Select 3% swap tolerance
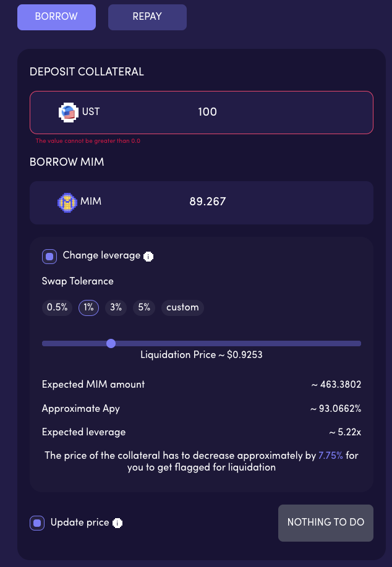The height and width of the screenshot is (567, 392). tap(115, 307)
